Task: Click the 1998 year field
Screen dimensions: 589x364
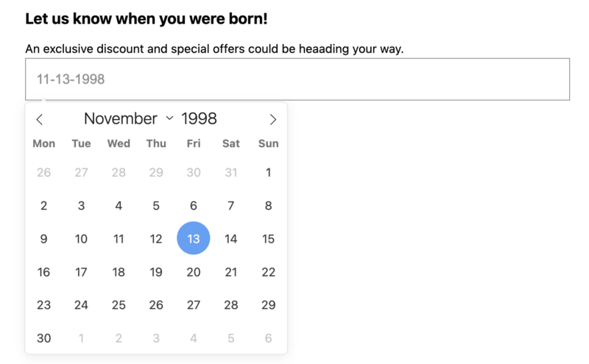Action: pos(200,118)
